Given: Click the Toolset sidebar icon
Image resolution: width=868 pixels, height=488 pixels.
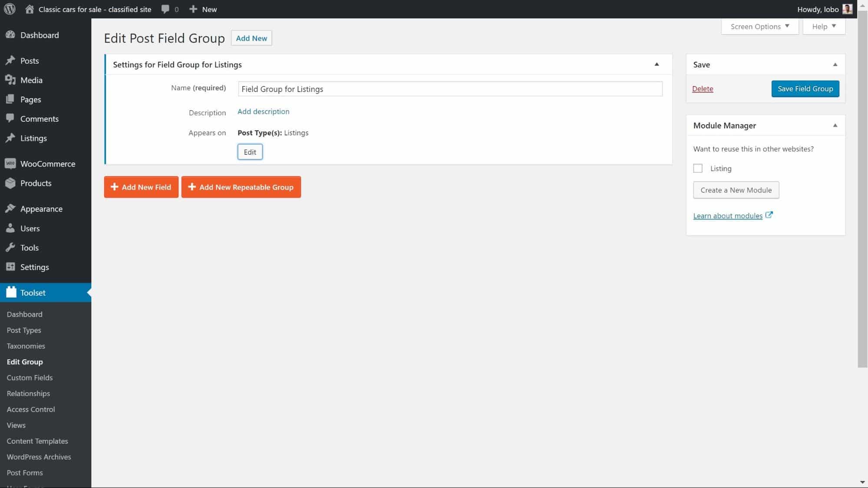Looking at the screenshot, I should point(11,292).
